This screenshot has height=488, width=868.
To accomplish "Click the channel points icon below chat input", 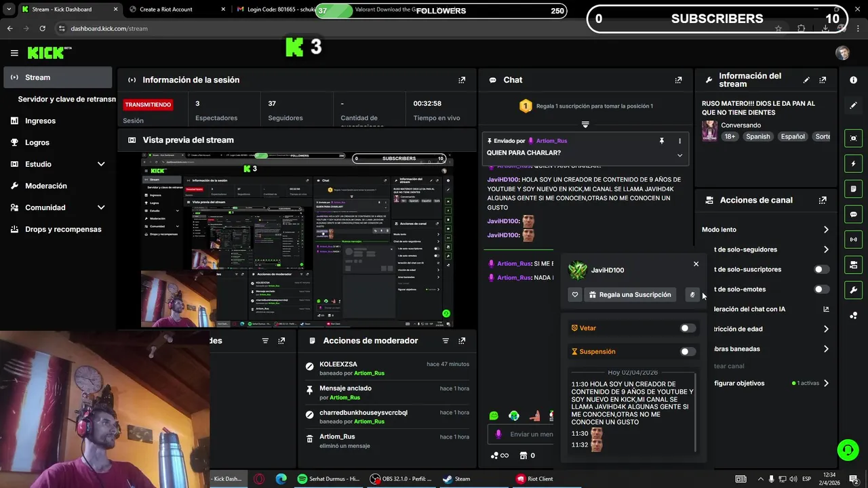I will point(499,455).
